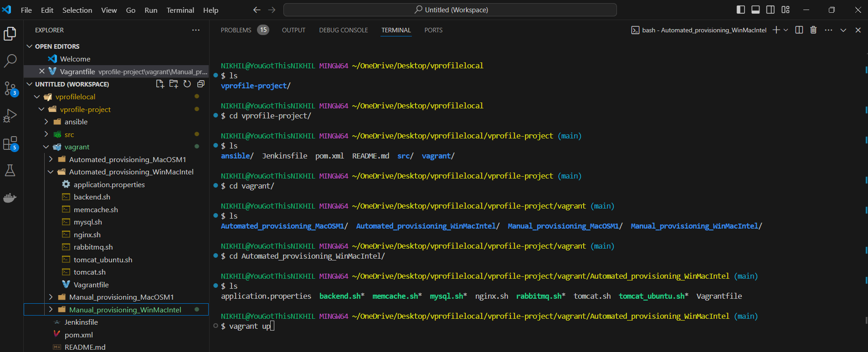Expand the src folder

pyautogui.click(x=46, y=134)
